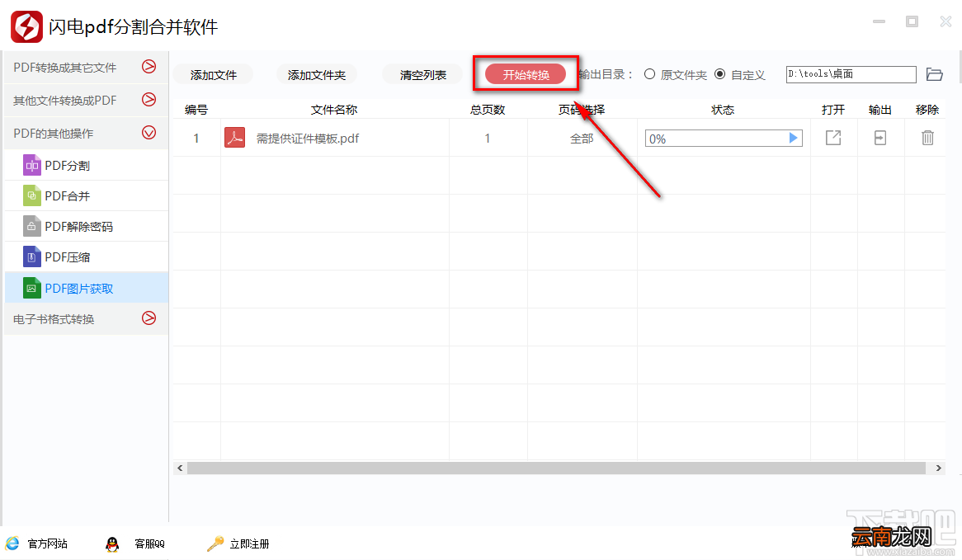Screen dimensions: 962x560
Task: Expand the 其他文件转换成PDF section
Action: [86, 100]
